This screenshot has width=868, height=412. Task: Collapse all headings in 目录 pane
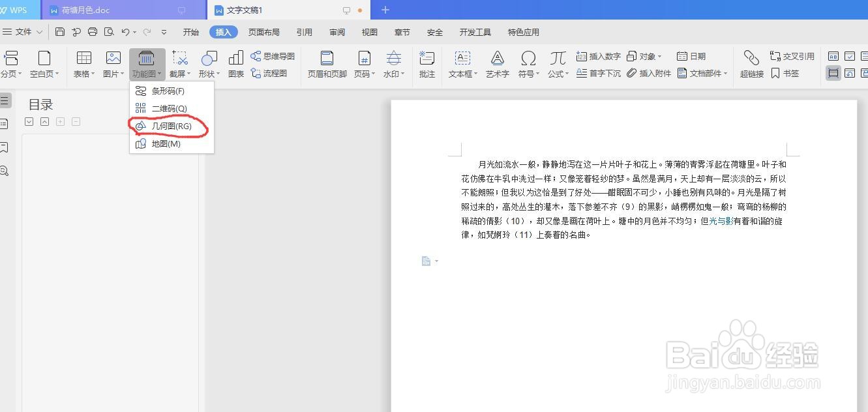coord(29,122)
